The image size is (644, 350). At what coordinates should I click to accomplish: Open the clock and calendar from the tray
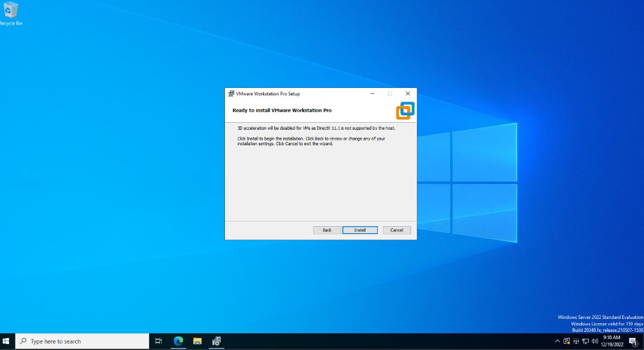pos(612,341)
